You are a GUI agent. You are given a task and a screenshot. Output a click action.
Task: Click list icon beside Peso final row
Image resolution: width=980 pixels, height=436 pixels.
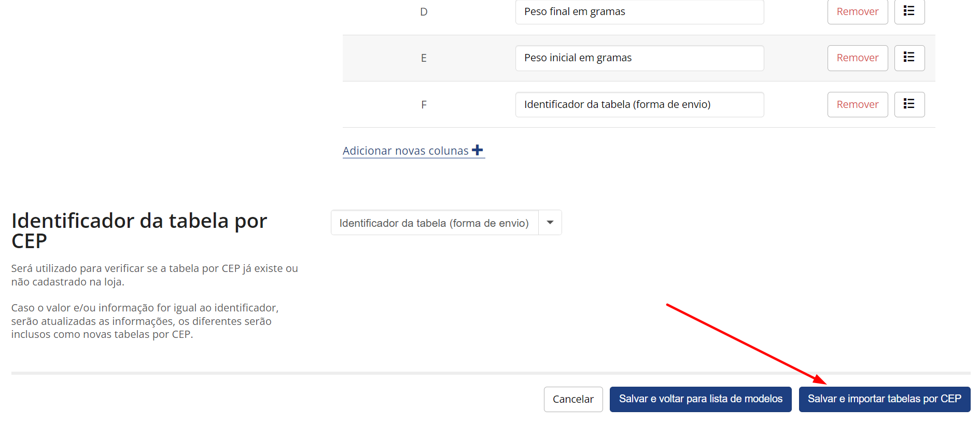tap(909, 11)
